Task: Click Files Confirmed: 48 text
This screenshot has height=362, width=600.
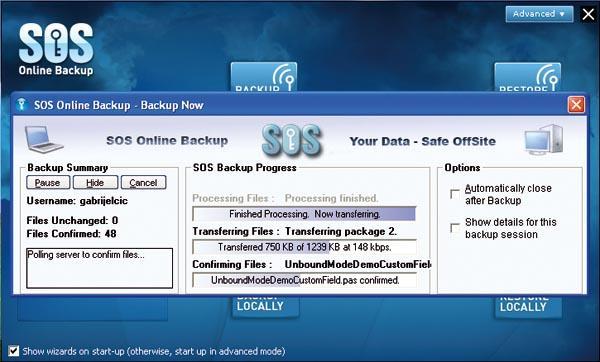Action: coord(72,234)
